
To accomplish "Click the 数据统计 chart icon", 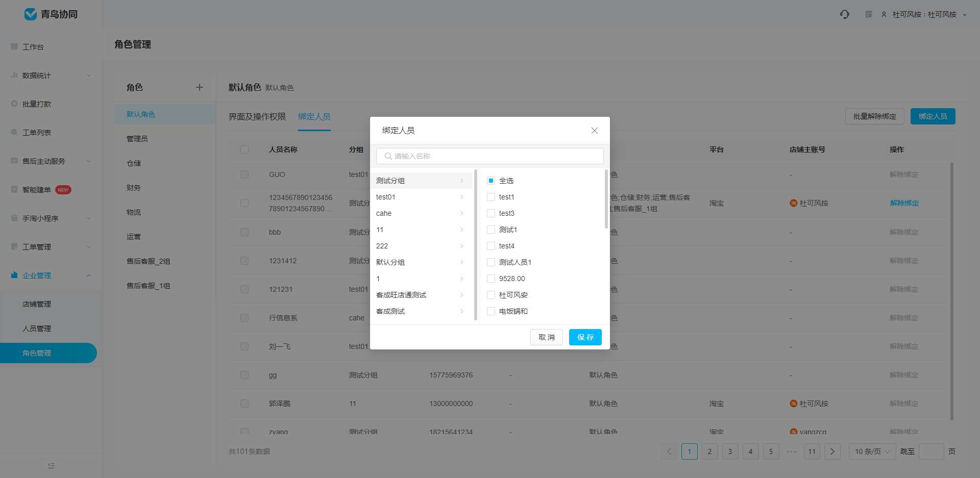I will (x=14, y=75).
